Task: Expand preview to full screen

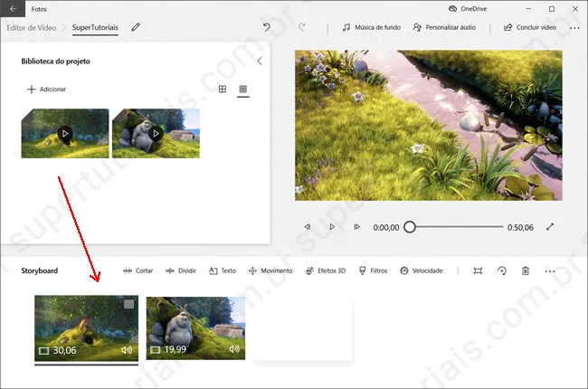Action: tap(550, 226)
